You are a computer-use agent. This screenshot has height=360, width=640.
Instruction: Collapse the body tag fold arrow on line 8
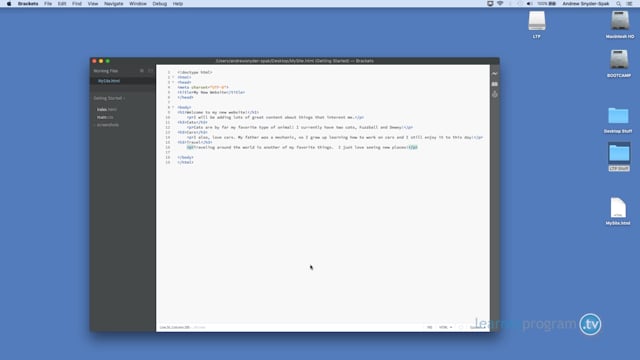173,107
